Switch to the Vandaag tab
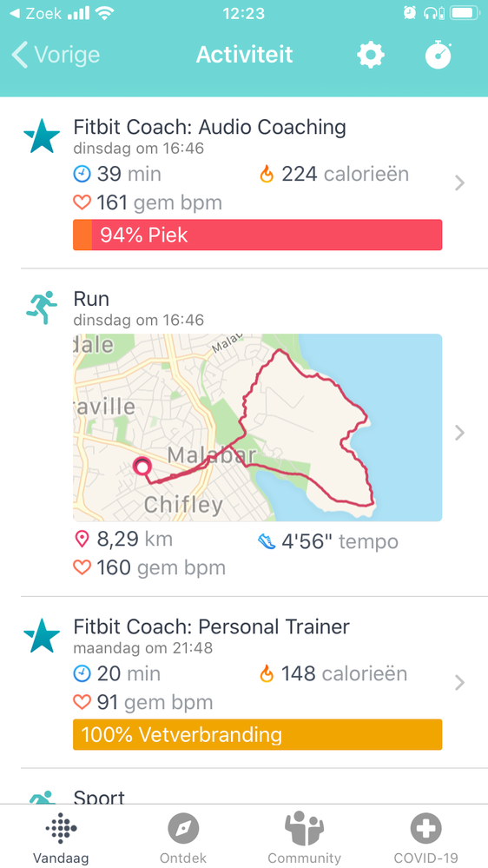This screenshot has height=868, width=488. pos(61,837)
